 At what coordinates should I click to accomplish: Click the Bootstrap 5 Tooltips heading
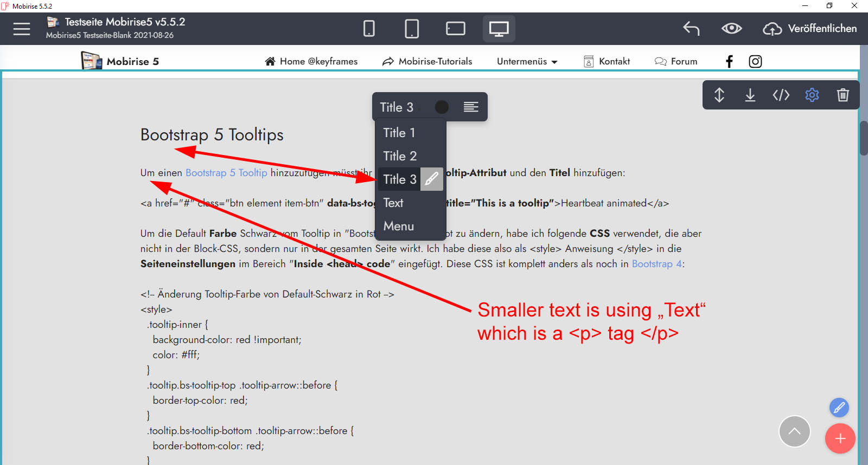tap(212, 134)
